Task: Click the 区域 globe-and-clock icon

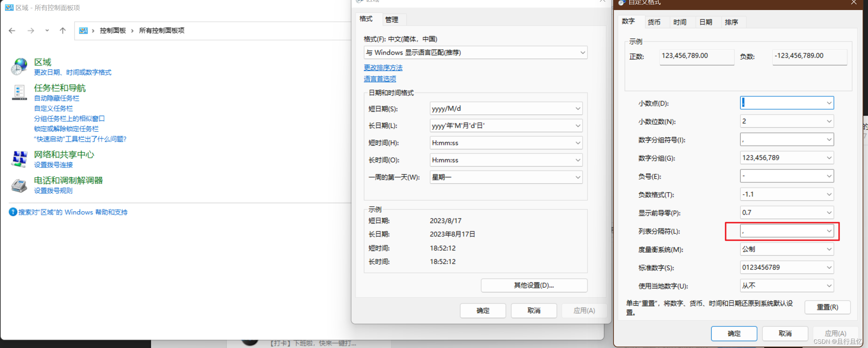Action: pyautogui.click(x=19, y=67)
